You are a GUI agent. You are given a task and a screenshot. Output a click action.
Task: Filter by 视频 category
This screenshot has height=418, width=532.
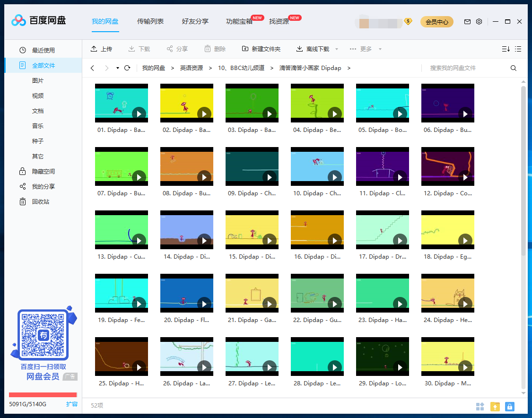click(38, 96)
